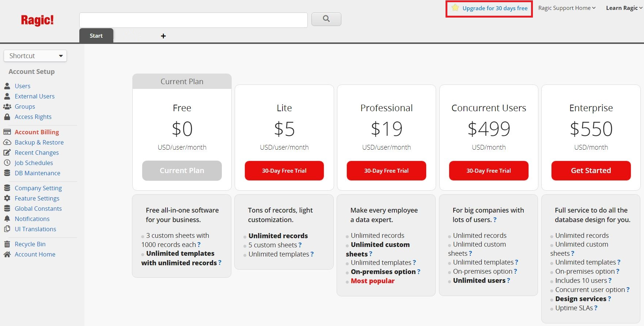This screenshot has height=326, width=644.
Task: Open UI Translations
Action: [35, 229]
